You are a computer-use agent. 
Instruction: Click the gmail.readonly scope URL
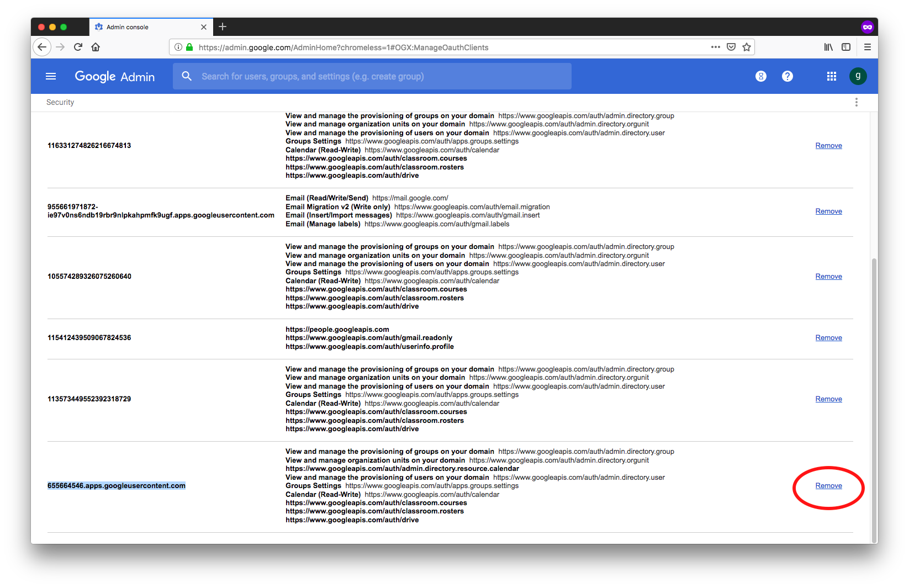(x=369, y=338)
